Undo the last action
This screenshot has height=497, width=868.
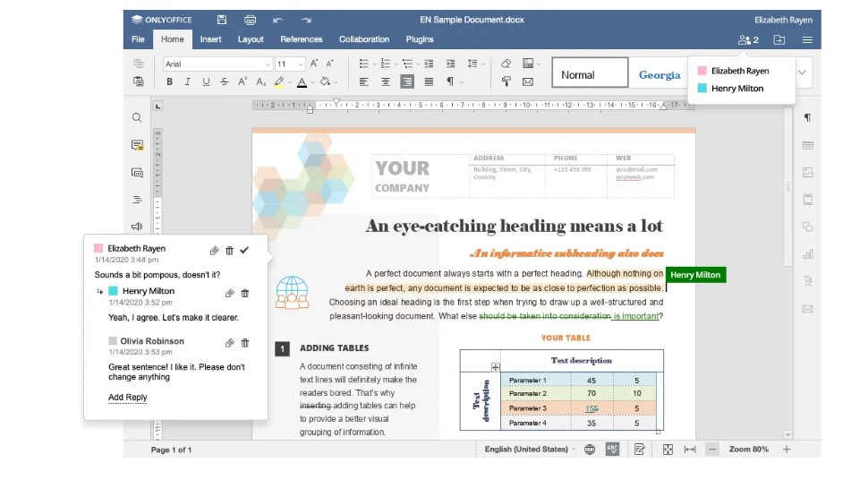point(278,20)
